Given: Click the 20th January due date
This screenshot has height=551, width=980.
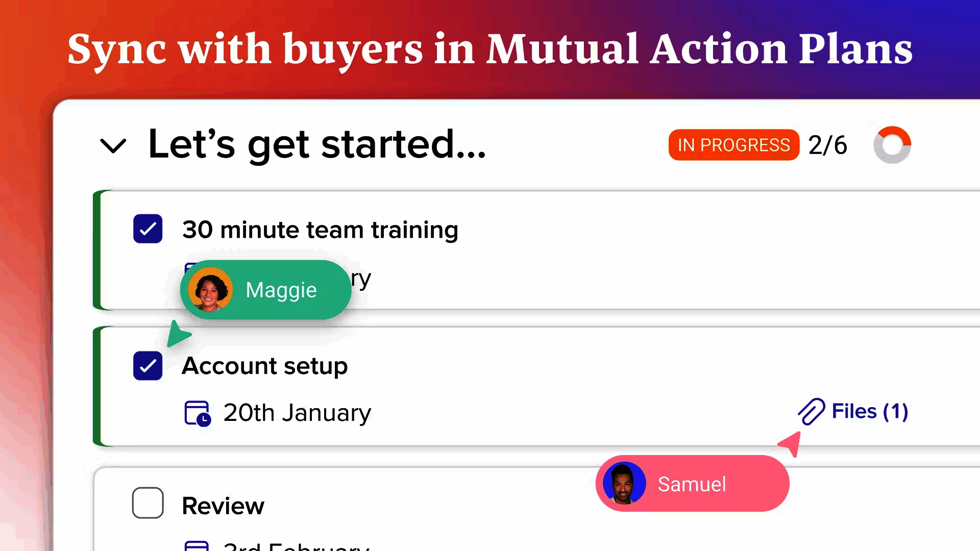Looking at the screenshot, I should coord(297,413).
